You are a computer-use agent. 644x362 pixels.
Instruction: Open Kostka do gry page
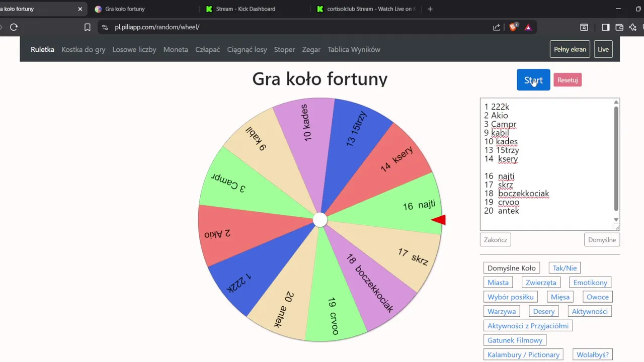point(84,49)
